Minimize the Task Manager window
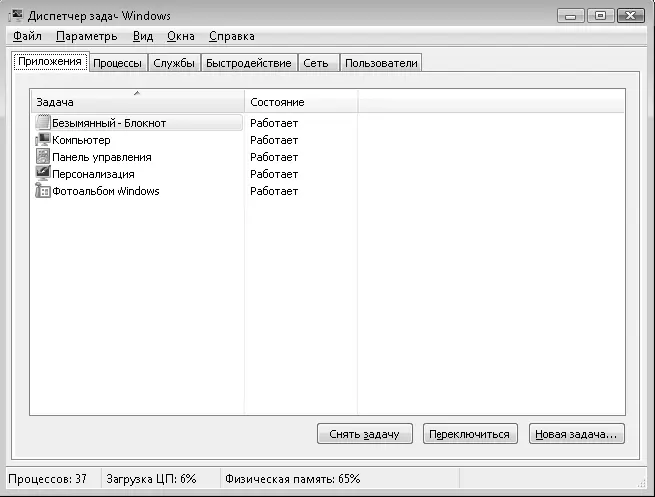Image resolution: width=655 pixels, height=497 pixels. click(571, 16)
